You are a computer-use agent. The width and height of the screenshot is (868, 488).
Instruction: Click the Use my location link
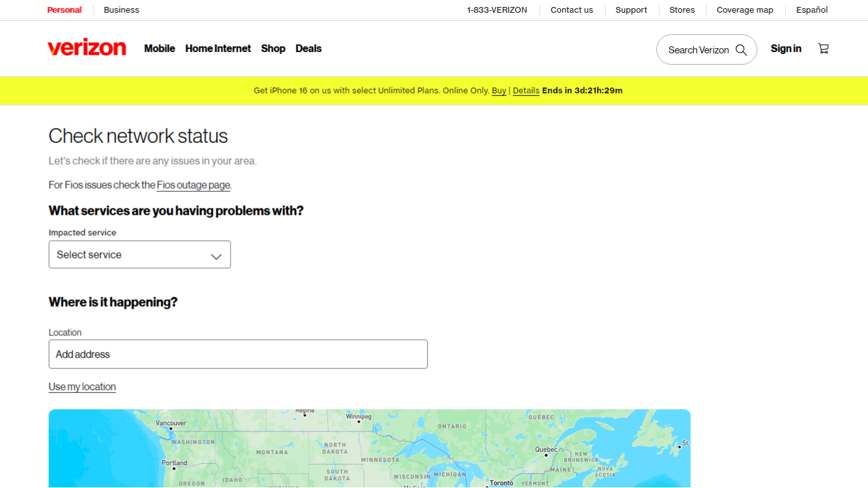coord(82,386)
